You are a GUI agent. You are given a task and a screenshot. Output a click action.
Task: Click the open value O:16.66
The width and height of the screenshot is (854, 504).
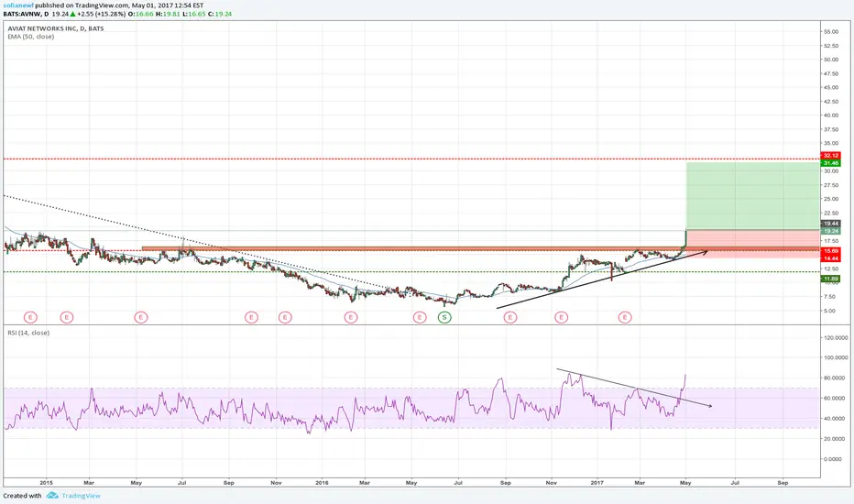[140, 14]
